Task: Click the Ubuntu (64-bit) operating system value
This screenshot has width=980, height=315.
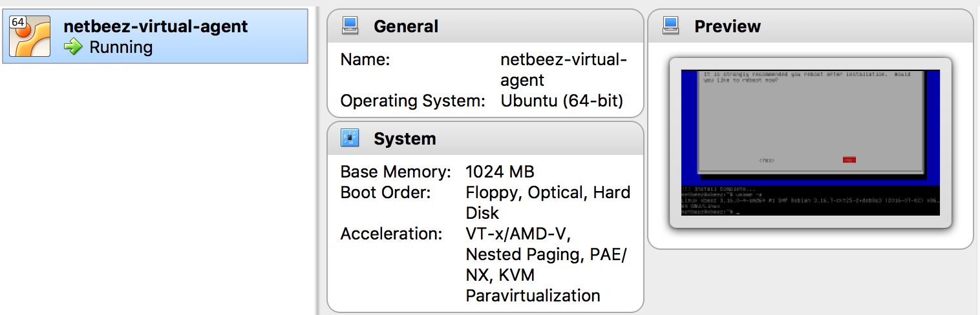Action: [561, 101]
